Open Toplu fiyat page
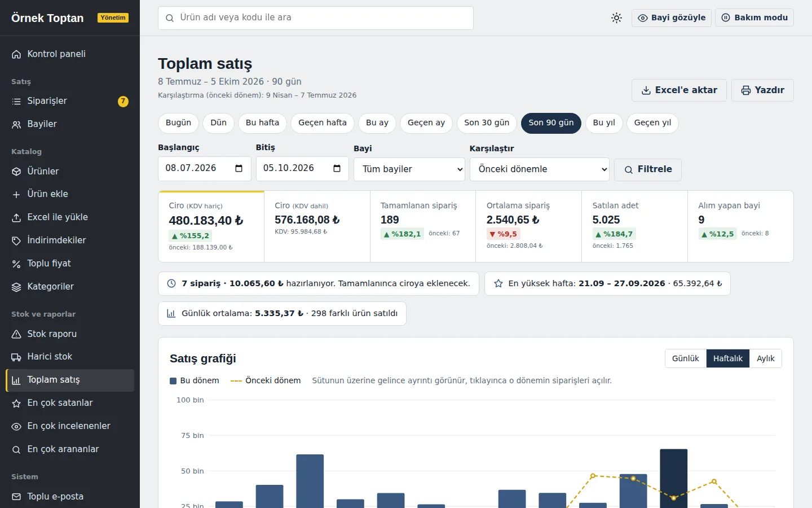This screenshot has height=508, width=812. [x=70, y=264]
